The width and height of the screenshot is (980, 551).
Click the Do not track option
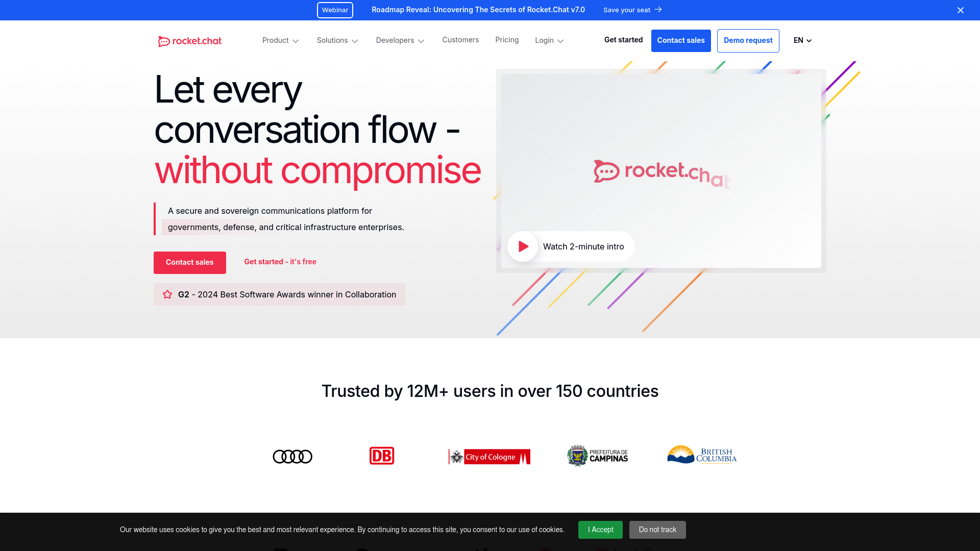point(657,530)
